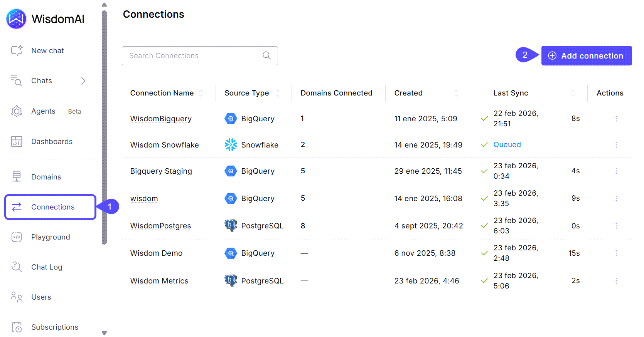Click the Domains sidebar icon

coord(17,177)
